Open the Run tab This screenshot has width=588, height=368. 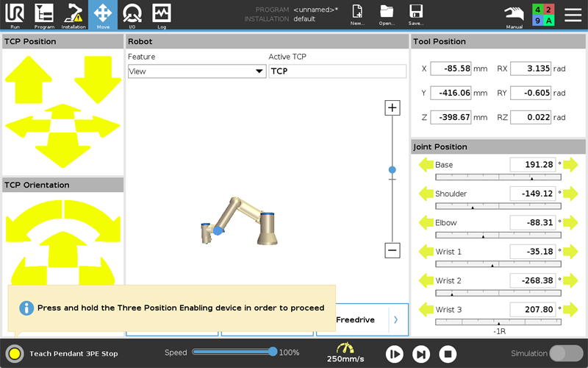pos(15,14)
